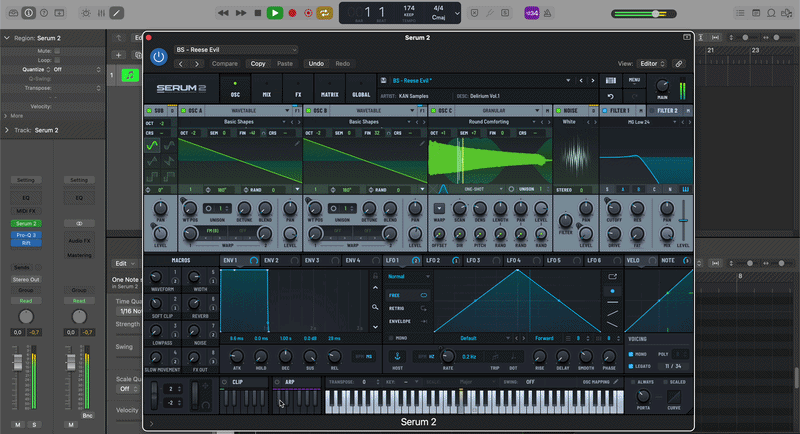Click the Logic Pro Play button
800x434 pixels.
274,13
